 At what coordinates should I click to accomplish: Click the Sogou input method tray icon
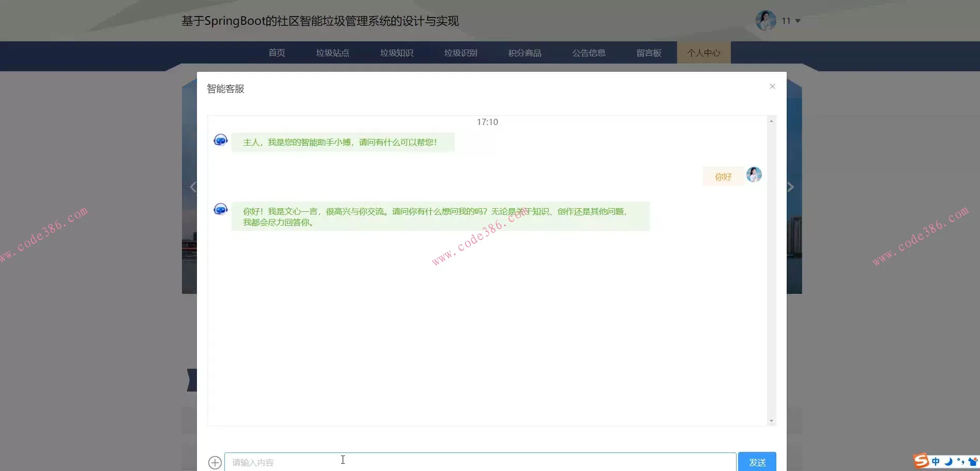tap(921, 461)
